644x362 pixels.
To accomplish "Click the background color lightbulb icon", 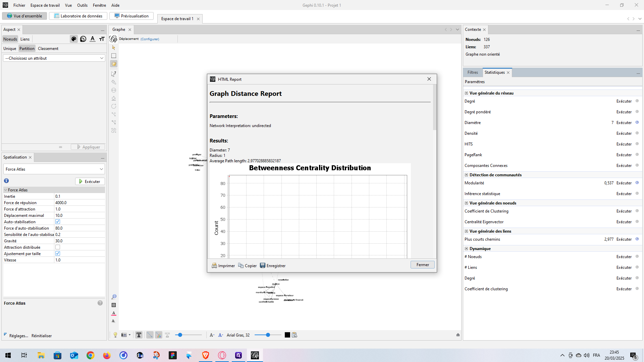I will 115,335.
